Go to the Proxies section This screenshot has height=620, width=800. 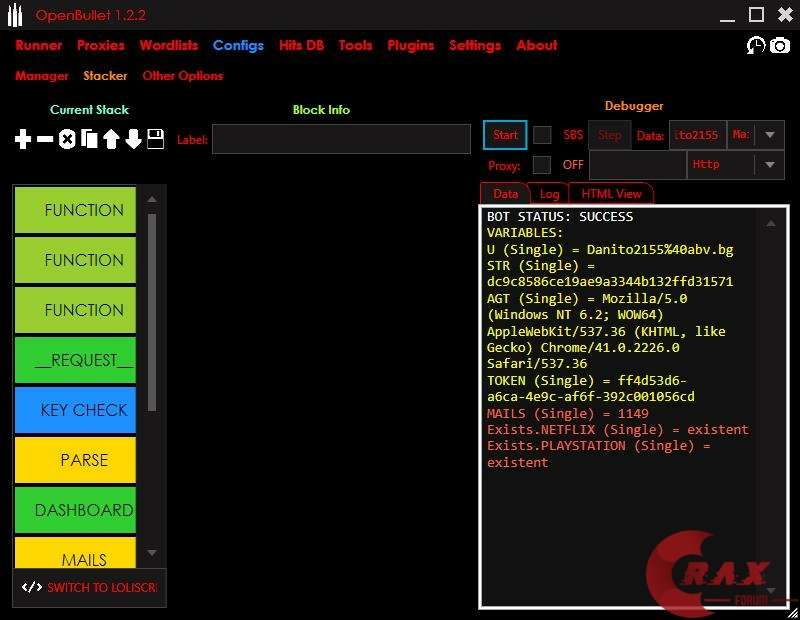click(x=101, y=45)
